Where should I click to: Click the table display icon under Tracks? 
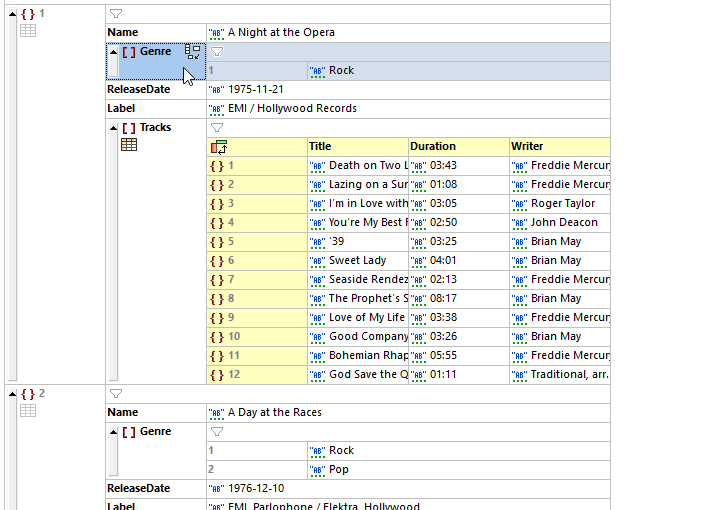coord(129,145)
